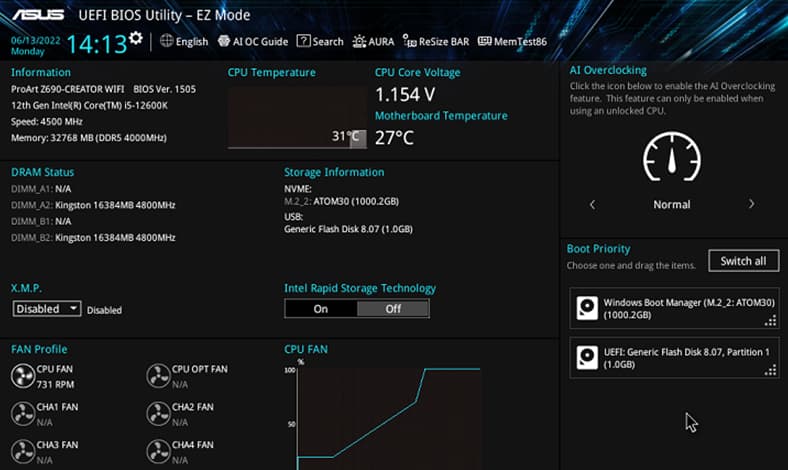This screenshot has width=788, height=470.
Task: Click the Memory: 32768 MB line
Action: pos(88,138)
